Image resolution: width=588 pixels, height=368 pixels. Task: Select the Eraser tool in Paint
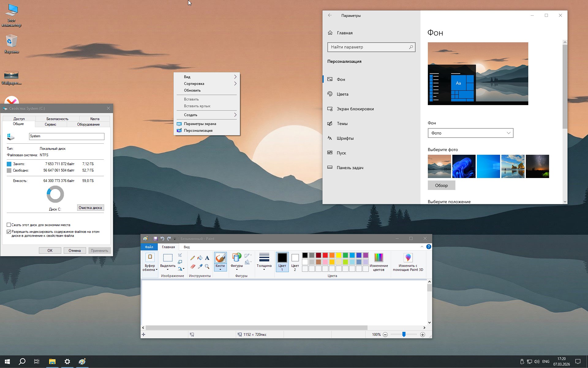tap(193, 267)
